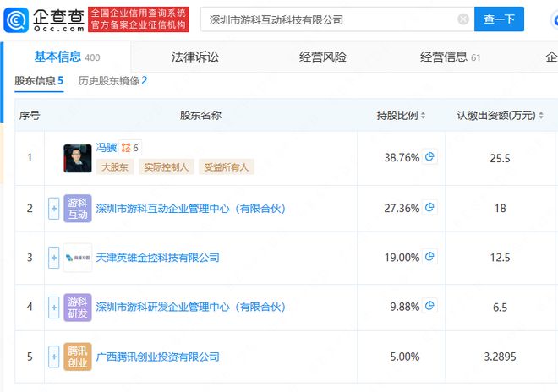Viewport: 558px width, 392px height.
Task: Sort by 认缴出资额 column
Action: tap(501, 116)
